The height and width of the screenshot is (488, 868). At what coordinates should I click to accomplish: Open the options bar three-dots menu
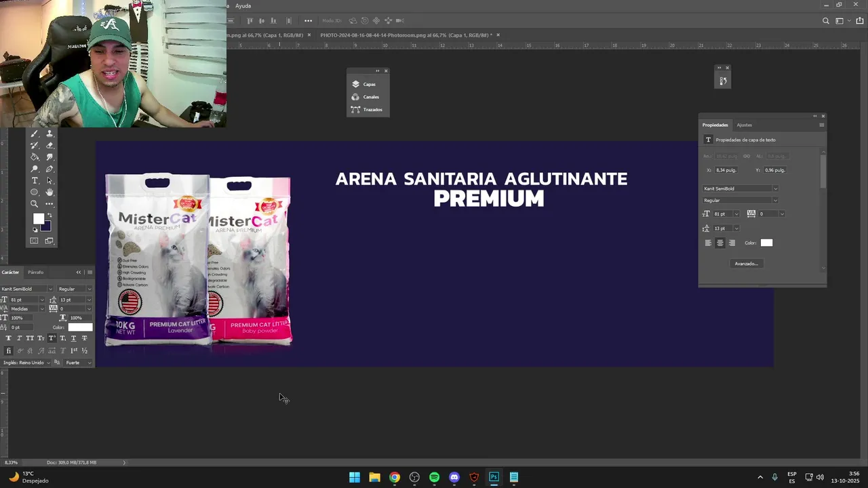point(308,20)
